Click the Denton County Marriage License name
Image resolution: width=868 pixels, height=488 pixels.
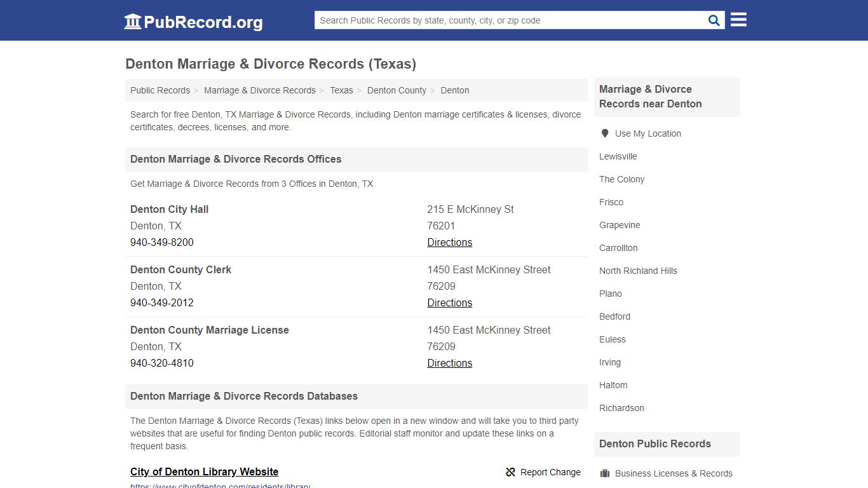click(x=210, y=330)
